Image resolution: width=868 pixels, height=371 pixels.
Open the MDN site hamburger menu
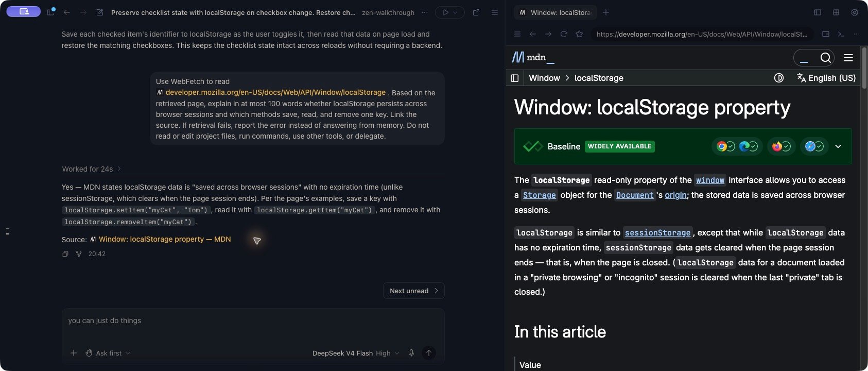848,58
